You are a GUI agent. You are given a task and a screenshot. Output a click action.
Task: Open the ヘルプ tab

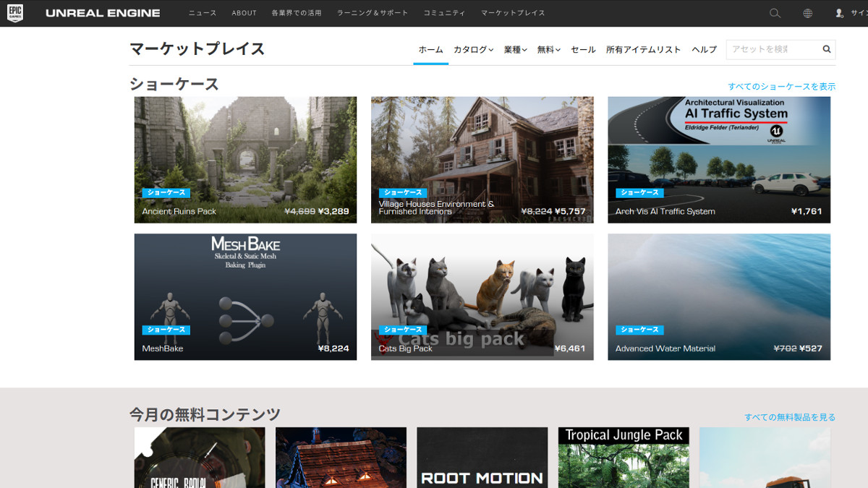pos(704,50)
